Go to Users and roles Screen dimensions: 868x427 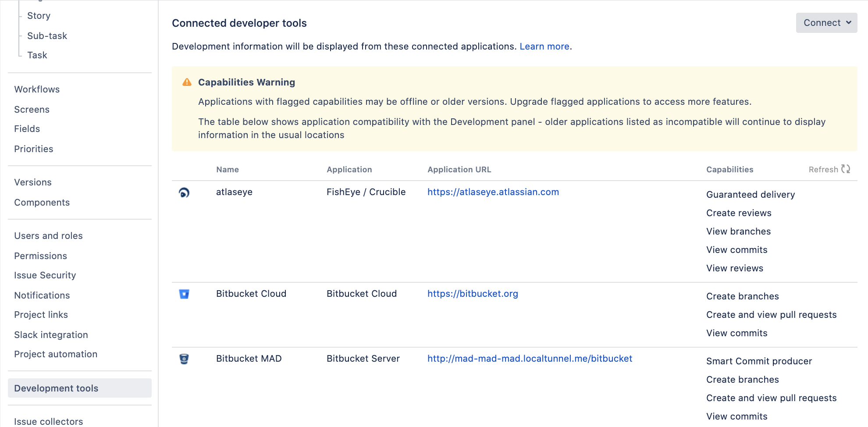48,236
